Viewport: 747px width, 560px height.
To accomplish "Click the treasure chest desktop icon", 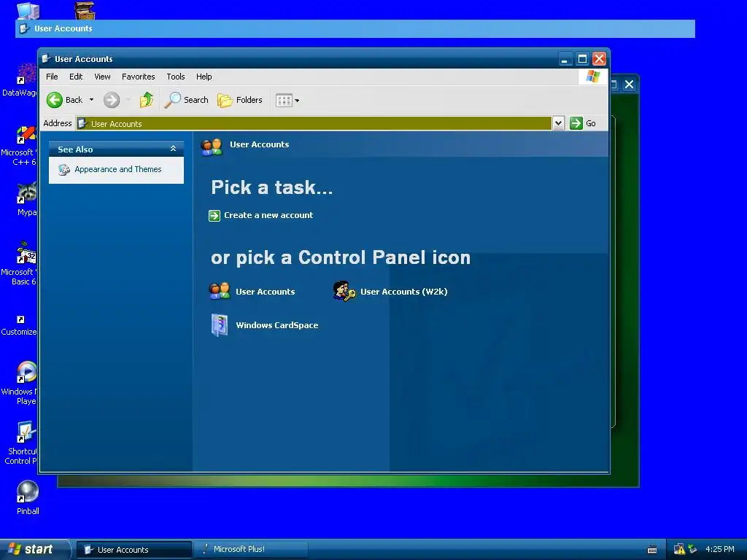I will pyautogui.click(x=85, y=10).
